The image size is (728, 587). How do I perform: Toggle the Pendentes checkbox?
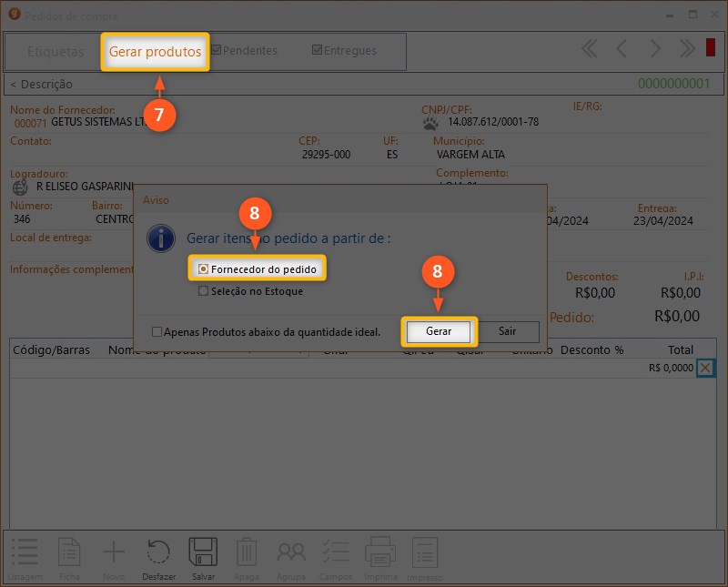click(217, 51)
